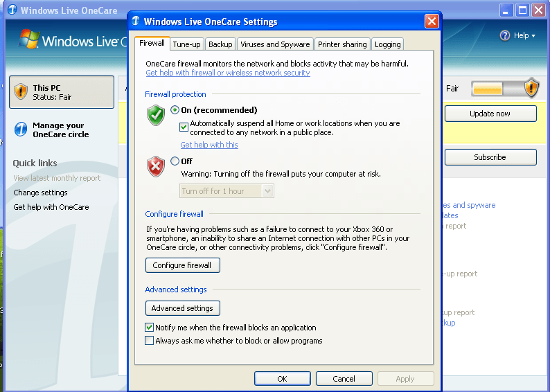
Task: Open the Advanced settings button
Action: coord(183,308)
